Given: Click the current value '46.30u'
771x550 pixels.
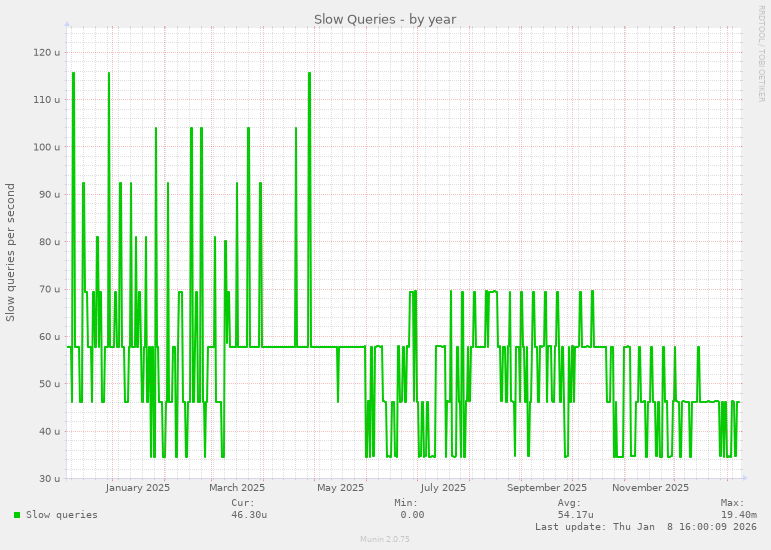Looking at the screenshot, I should [249, 515].
